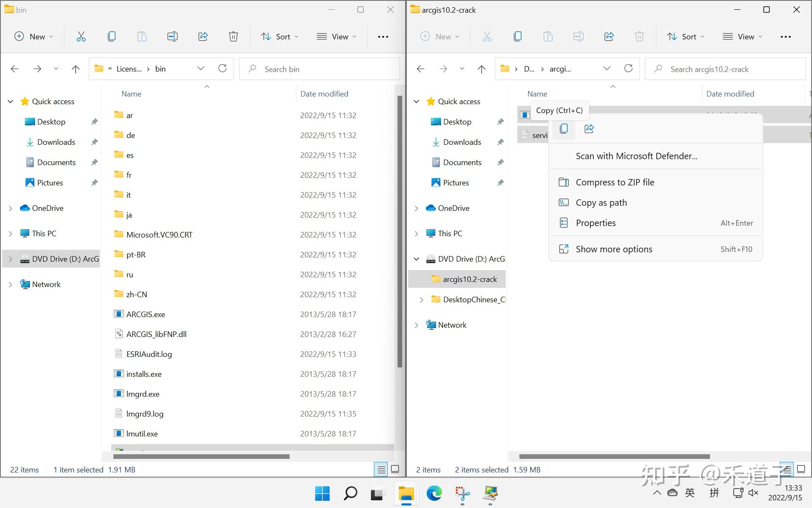Click the Cut icon in the bin toolbar

[81, 36]
